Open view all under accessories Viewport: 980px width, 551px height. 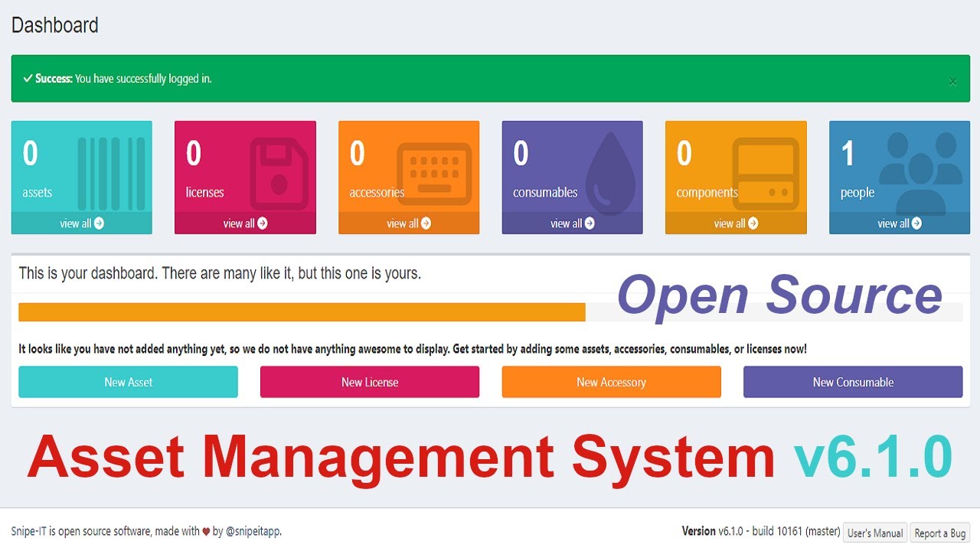(409, 223)
